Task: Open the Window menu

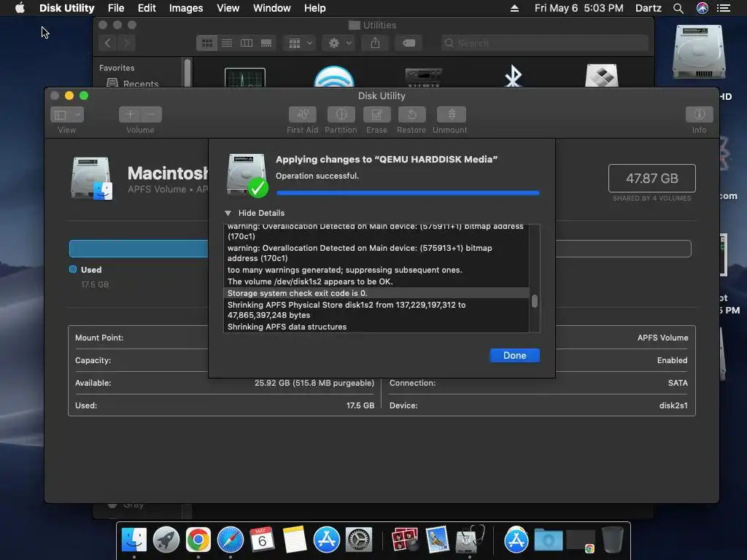Action: coord(271,8)
